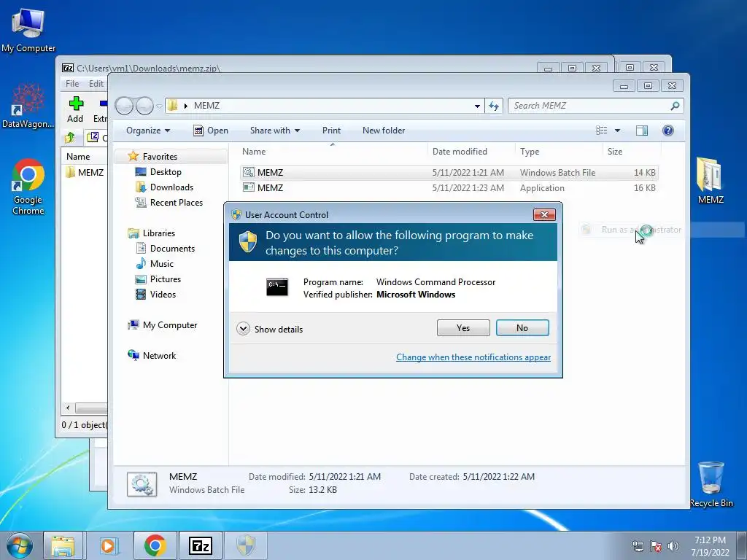Click Yes in the UAC dialog
Image resolution: width=747 pixels, height=560 pixels.
coord(463,327)
